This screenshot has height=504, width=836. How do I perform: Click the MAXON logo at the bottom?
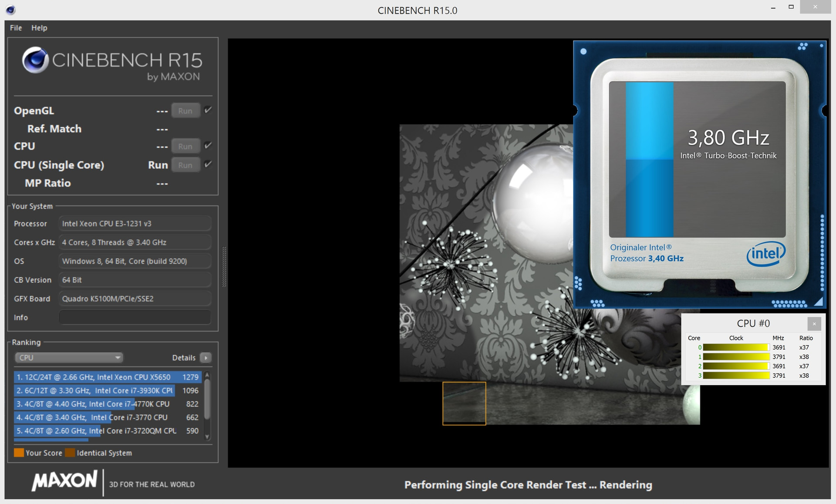pos(64,480)
